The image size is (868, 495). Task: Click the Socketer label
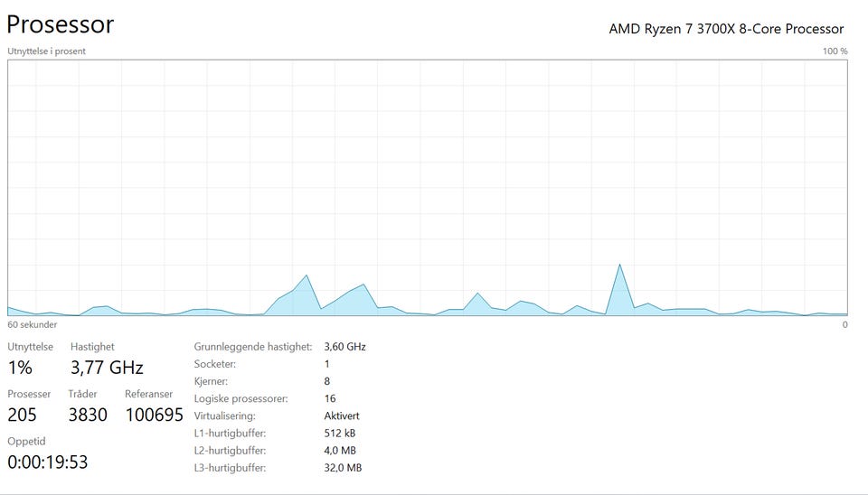tap(215, 364)
